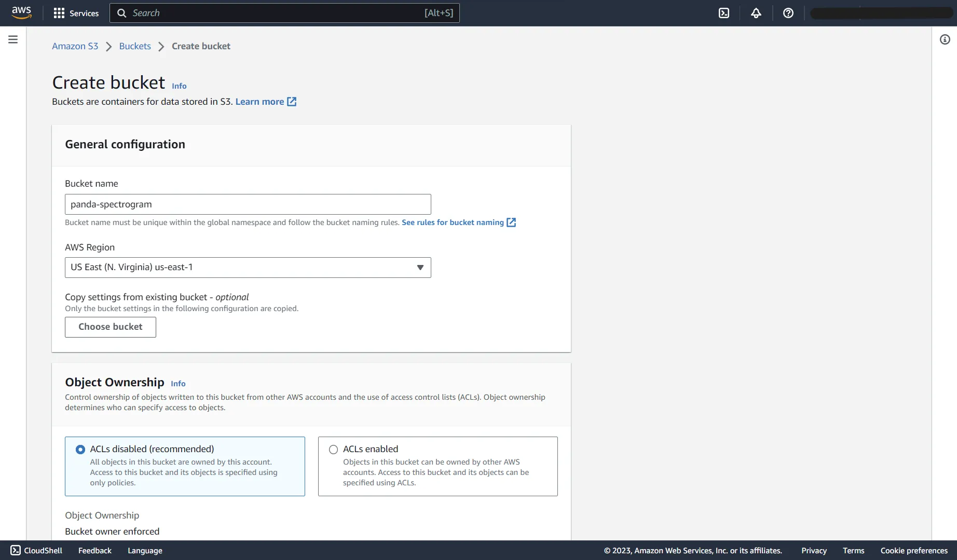The width and height of the screenshot is (957, 560).
Task: Focus the top search box
Action: tap(284, 13)
